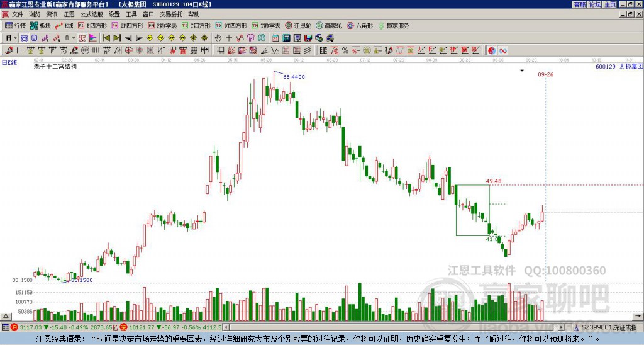The image size is (644, 345).
Task: Select the yellow diamond left-arrow icon
Action: 150,38
